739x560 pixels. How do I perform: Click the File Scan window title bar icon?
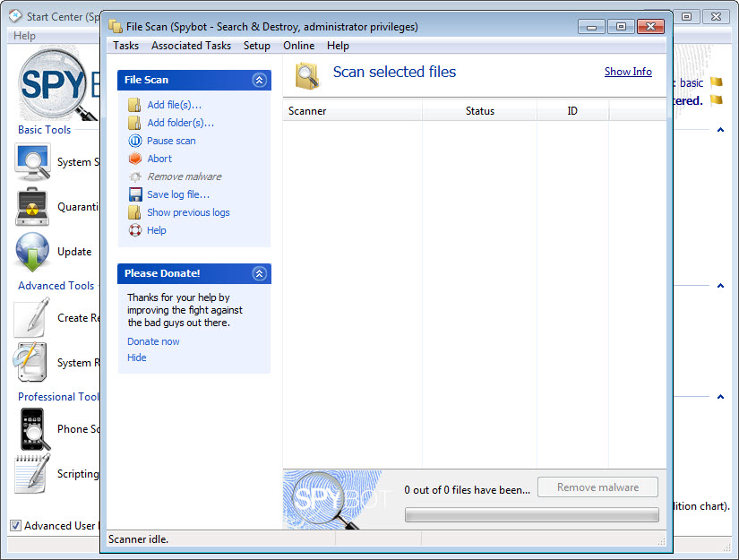tap(116, 26)
